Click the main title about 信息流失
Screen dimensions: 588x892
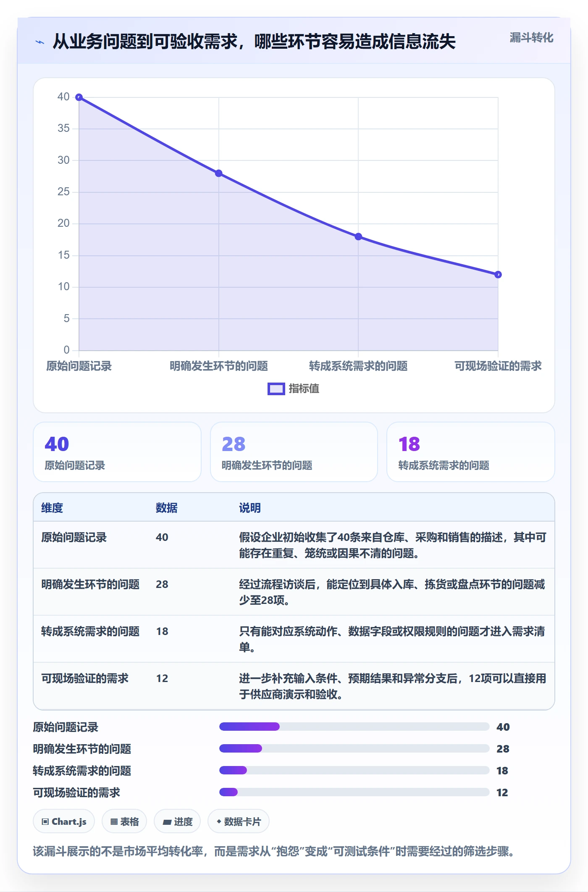pyautogui.click(x=255, y=42)
